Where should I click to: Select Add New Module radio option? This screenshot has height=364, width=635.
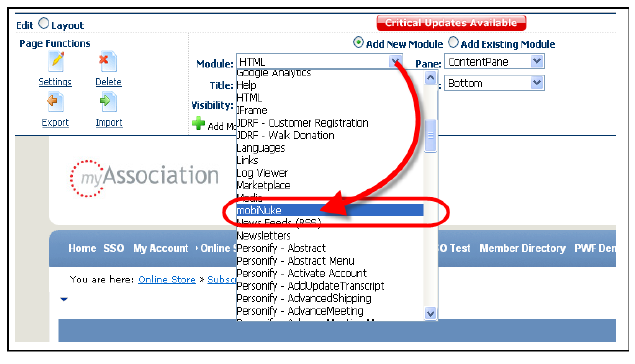click(358, 42)
